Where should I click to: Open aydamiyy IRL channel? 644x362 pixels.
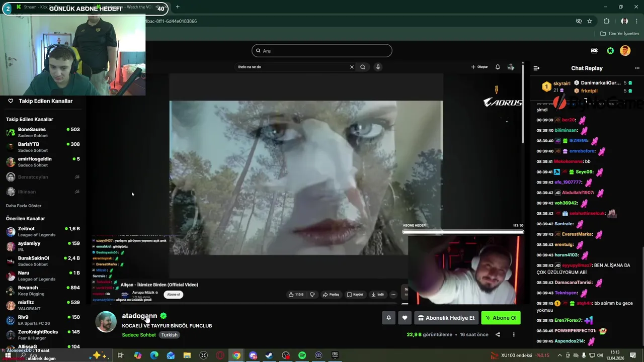43,246
